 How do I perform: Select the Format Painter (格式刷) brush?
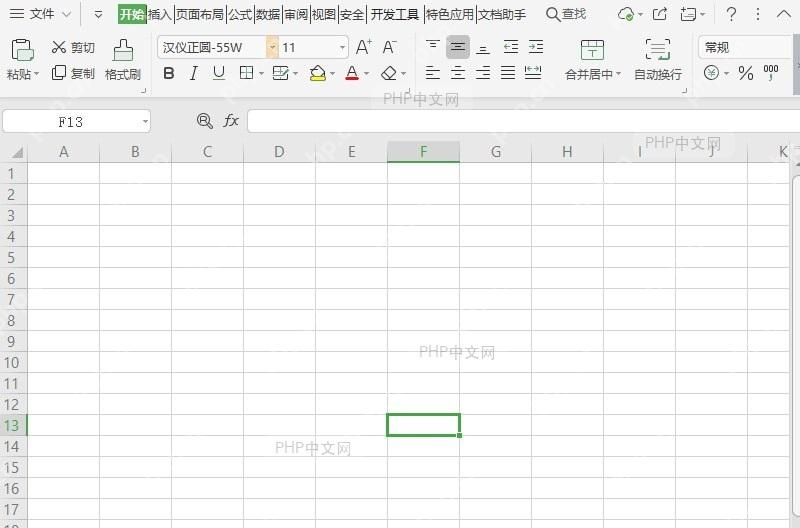(123, 50)
